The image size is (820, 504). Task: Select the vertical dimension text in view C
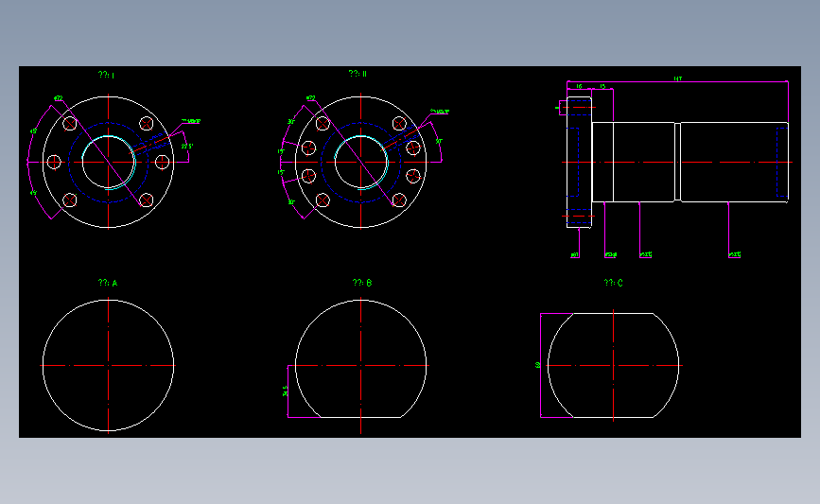point(537,365)
